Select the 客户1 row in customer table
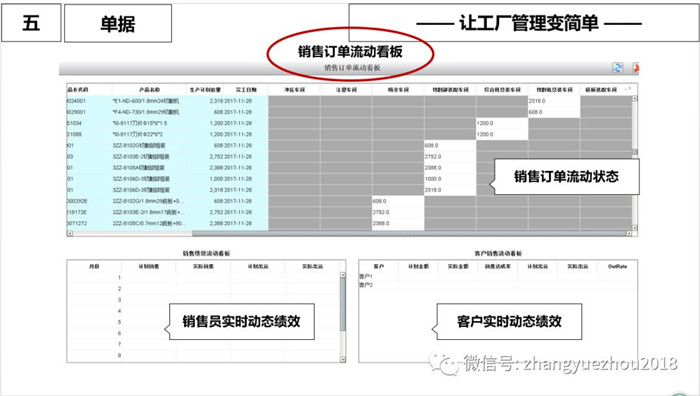The width and height of the screenshot is (700, 396). (x=498, y=276)
